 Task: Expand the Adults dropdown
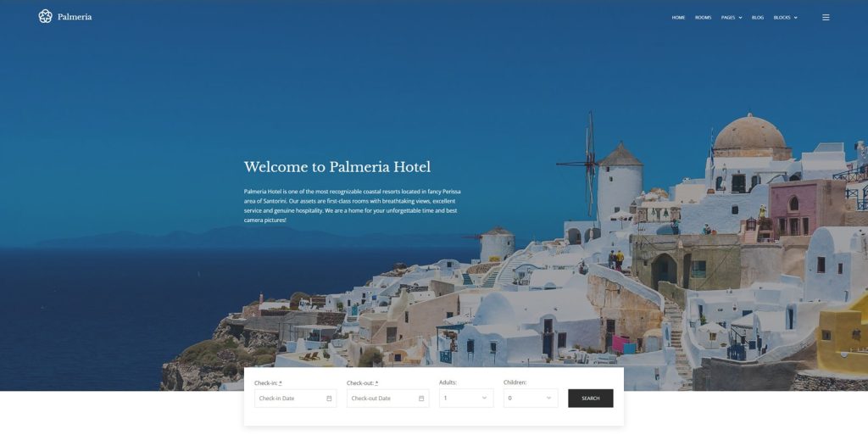[x=466, y=398]
